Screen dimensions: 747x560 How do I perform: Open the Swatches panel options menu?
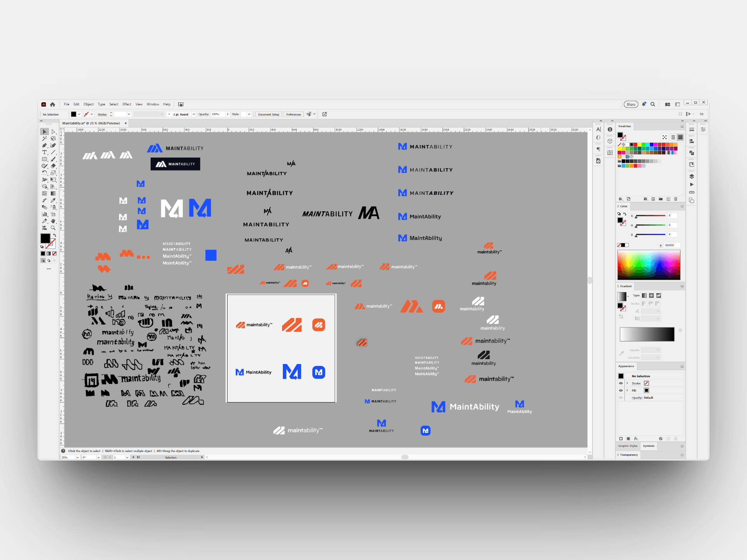pyautogui.click(x=682, y=127)
